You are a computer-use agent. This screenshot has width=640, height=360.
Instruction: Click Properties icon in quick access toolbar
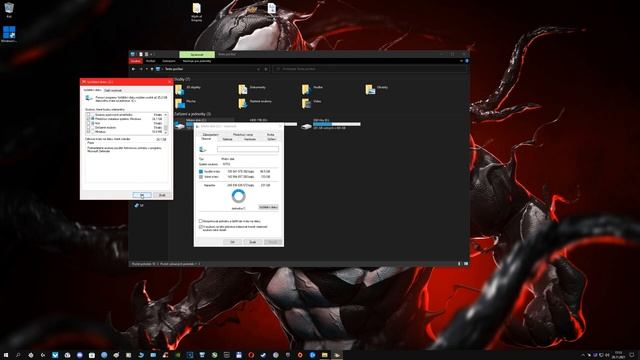pyautogui.click(x=141, y=54)
